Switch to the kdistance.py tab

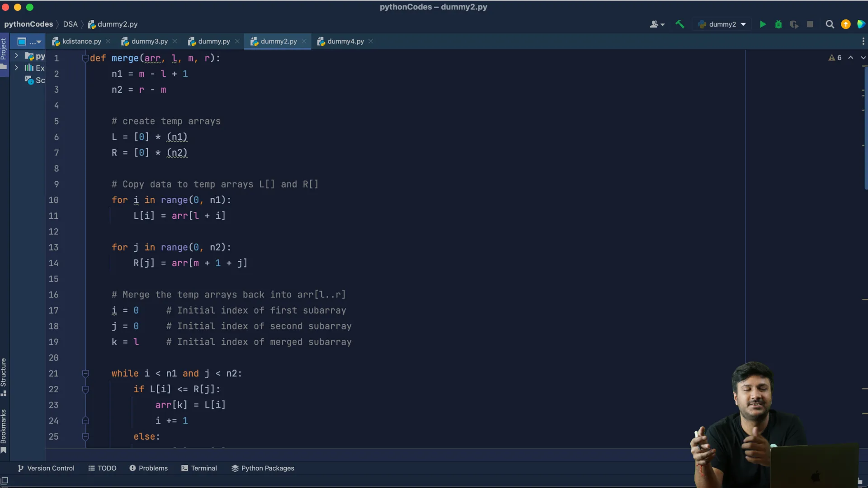[81, 41]
